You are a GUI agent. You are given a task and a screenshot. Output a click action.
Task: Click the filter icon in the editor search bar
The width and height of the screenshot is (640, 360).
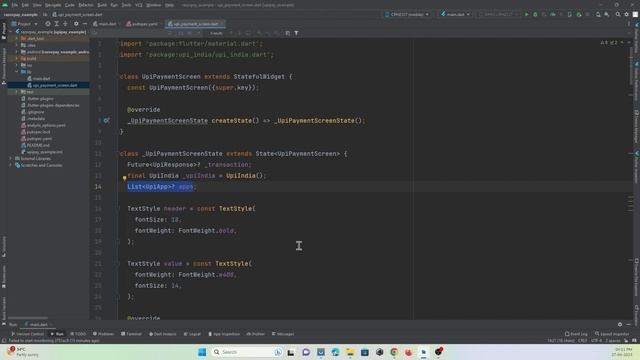click(x=296, y=33)
